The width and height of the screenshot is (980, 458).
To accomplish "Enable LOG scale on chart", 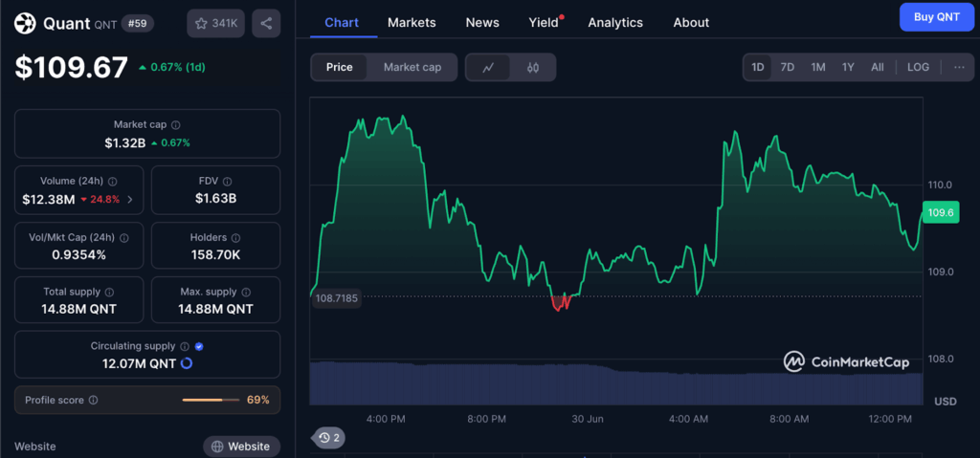I will pyautogui.click(x=918, y=67).
